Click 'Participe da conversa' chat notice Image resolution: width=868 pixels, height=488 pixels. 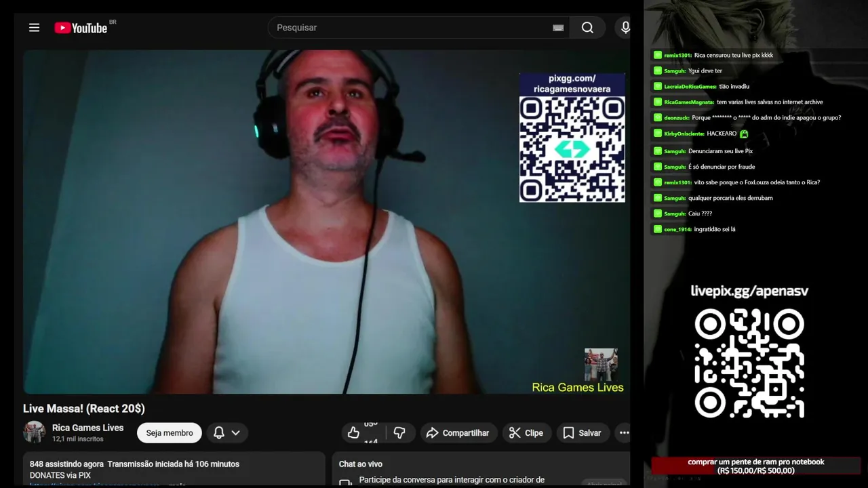[x=452, y=480]
